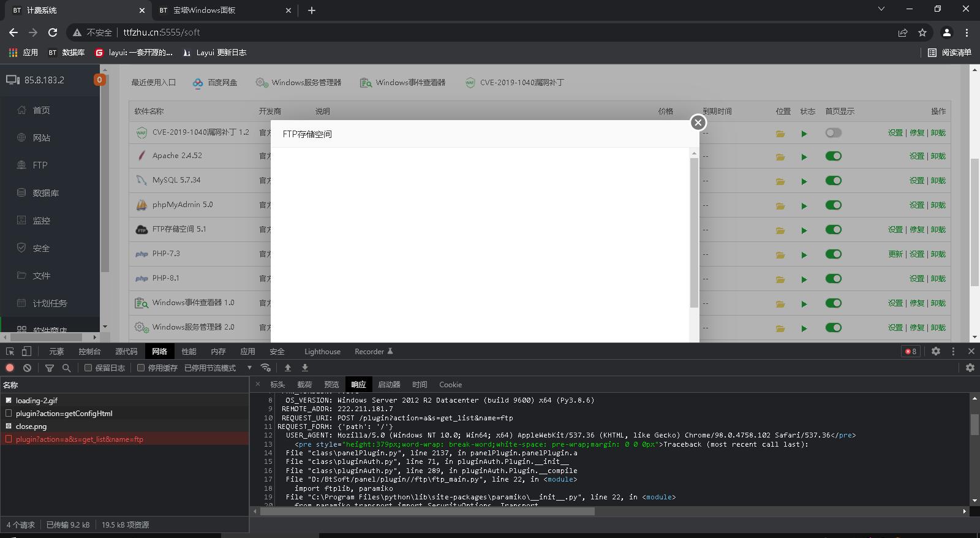Click 更新 for PHP-7.3
The width and height of the screenshot is (980, 538).
895,254
